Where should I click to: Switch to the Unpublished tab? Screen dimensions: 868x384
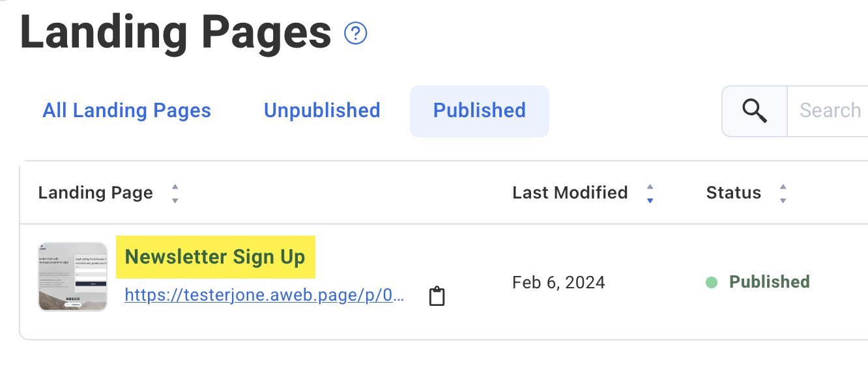tap(322, 111)
